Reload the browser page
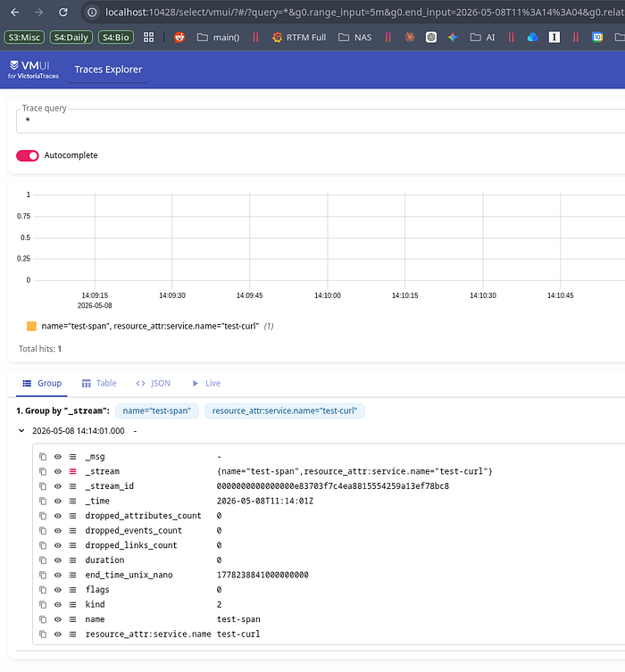This screenshot has width=625, height=672. click(63, 12)
